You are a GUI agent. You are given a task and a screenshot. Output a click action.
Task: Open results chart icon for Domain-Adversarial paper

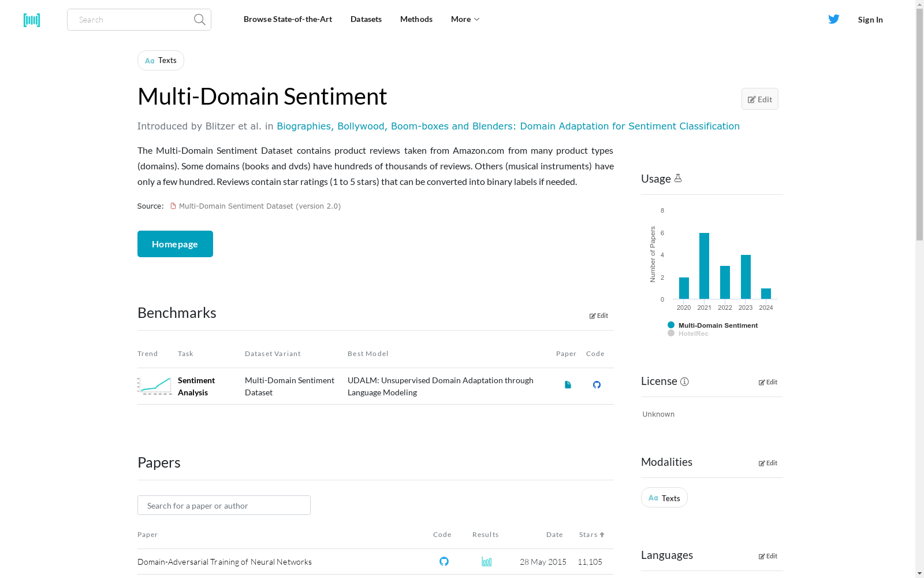coord(486,561)
